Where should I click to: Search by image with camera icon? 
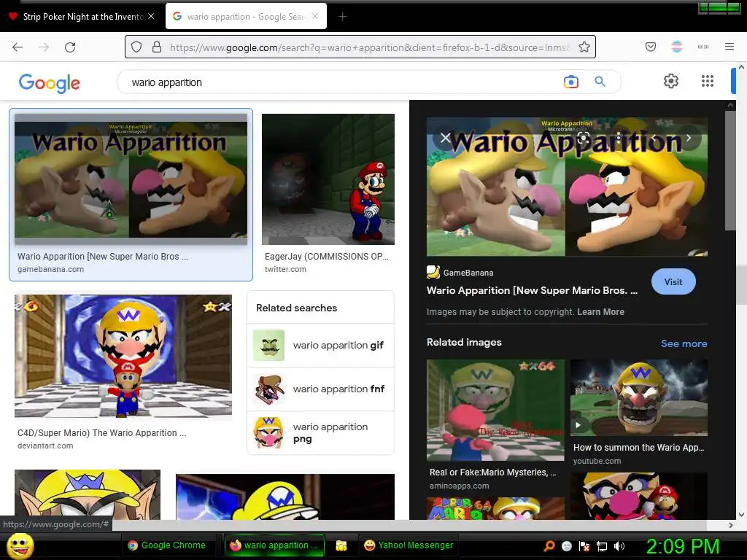point(570,82)
